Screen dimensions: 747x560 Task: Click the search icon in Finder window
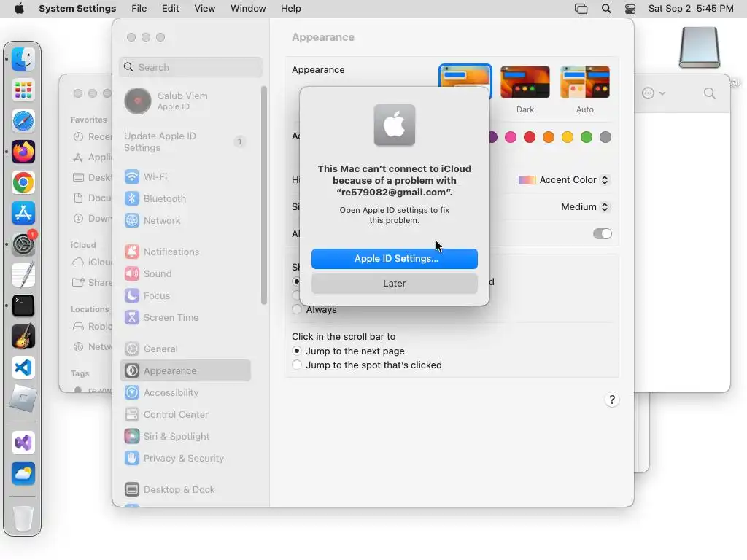pos(709,93)
